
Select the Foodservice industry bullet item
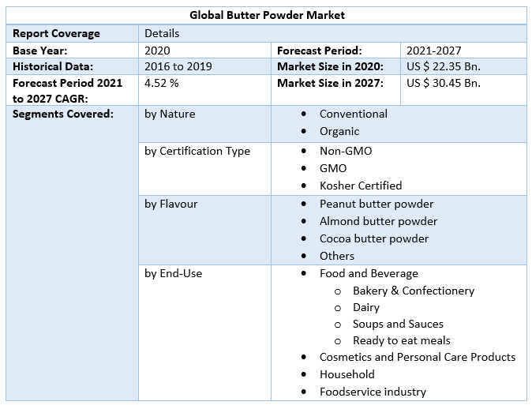click(x=373, y=392)
